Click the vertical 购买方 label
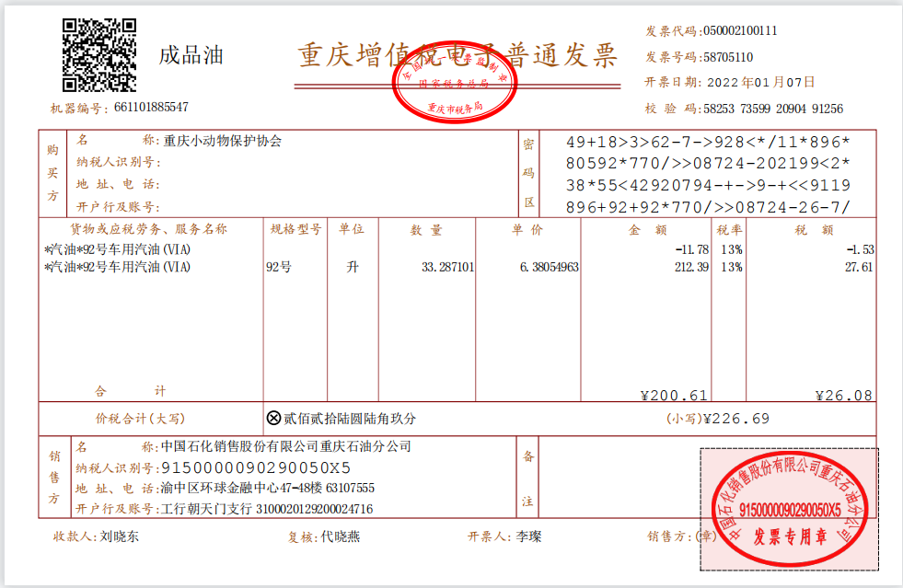Viewport: 903px width, 588px height. pos(53,173)
